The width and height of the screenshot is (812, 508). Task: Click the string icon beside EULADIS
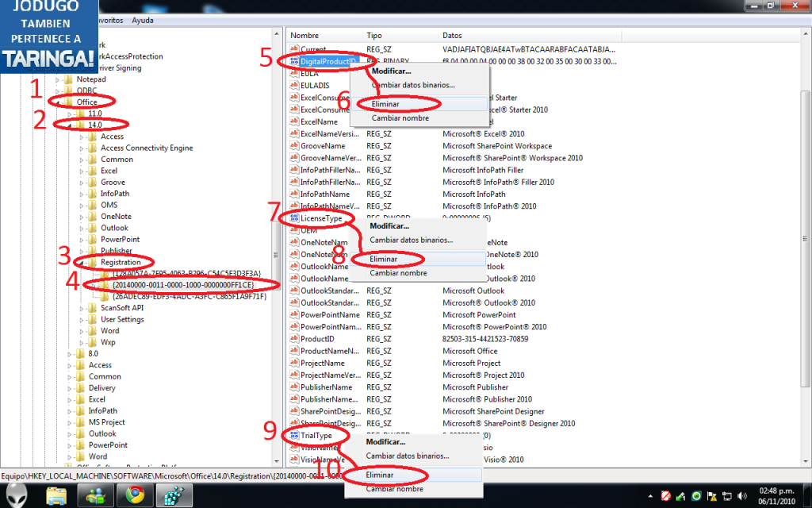294,86
